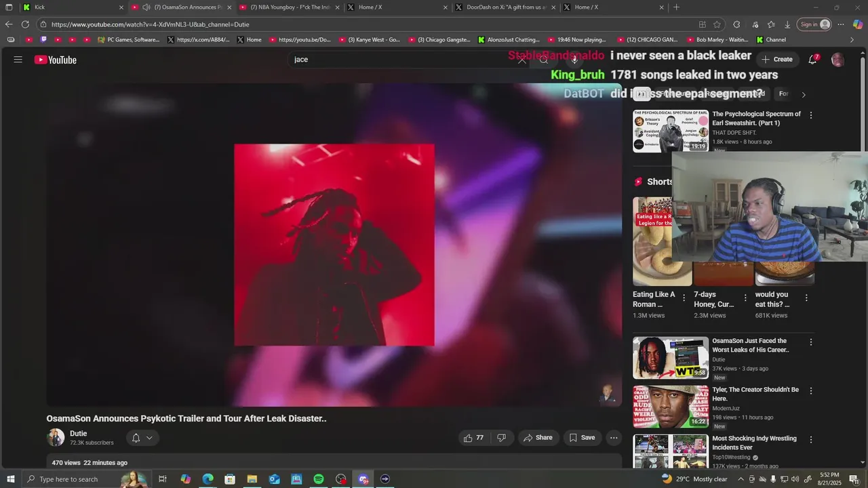
Task: Click the browser Sign in button
Action: click(814, 24)
